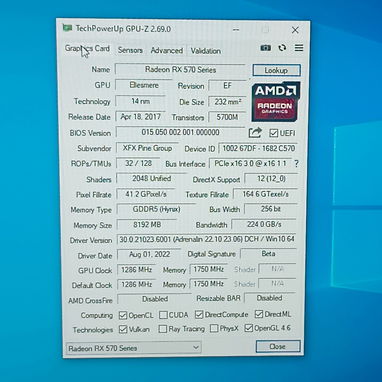Open the Radeon RX 570 Series GPU dropdown

point(133,348)
